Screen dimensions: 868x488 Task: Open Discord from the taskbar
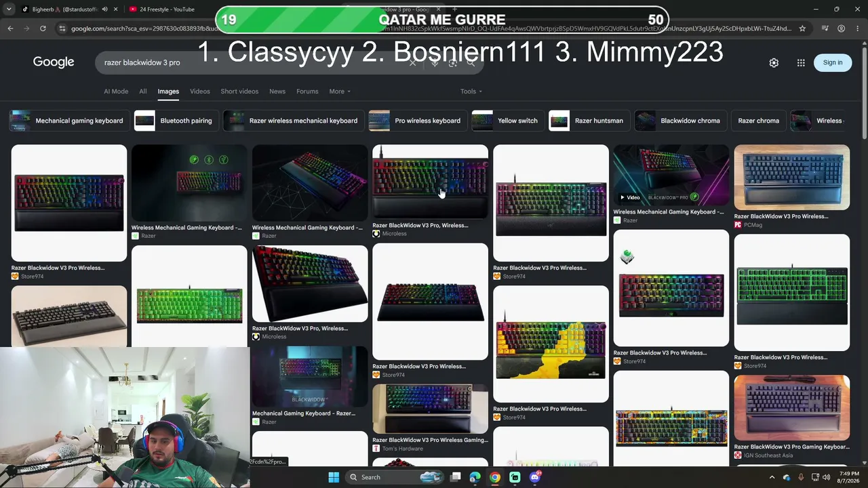click(x=535, y=477)
